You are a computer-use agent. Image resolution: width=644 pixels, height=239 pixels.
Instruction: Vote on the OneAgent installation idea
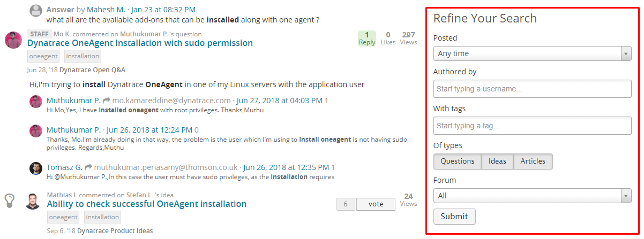pos(376,204)
